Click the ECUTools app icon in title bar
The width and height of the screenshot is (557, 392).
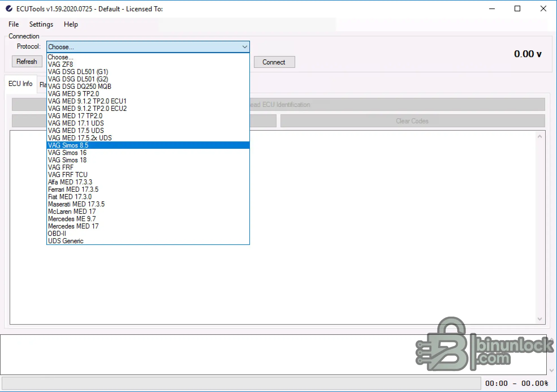click(x=9, y=9)
